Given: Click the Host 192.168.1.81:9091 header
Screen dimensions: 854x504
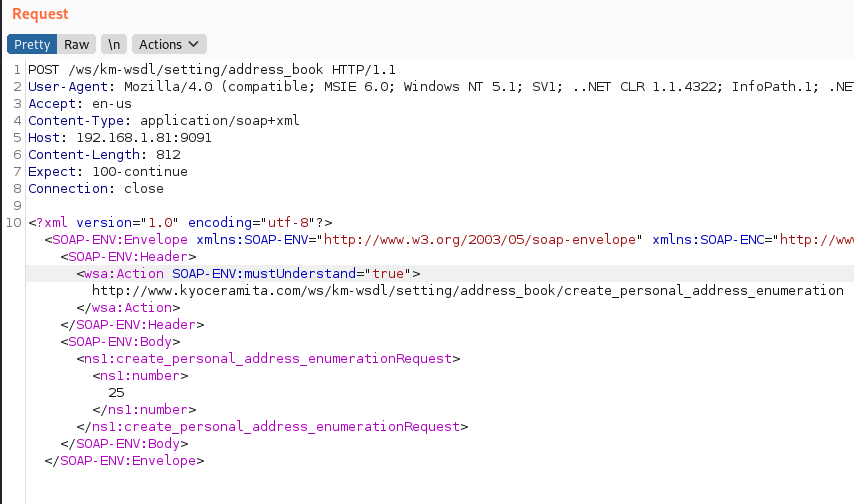Looking at the screenshot, I should [x=120, y=138].
